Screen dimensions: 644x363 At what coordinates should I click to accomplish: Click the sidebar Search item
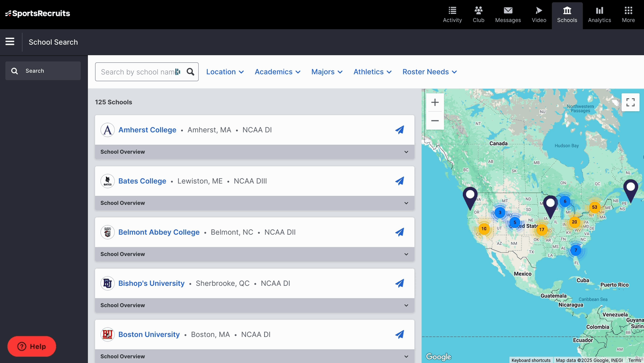[43, 71]
